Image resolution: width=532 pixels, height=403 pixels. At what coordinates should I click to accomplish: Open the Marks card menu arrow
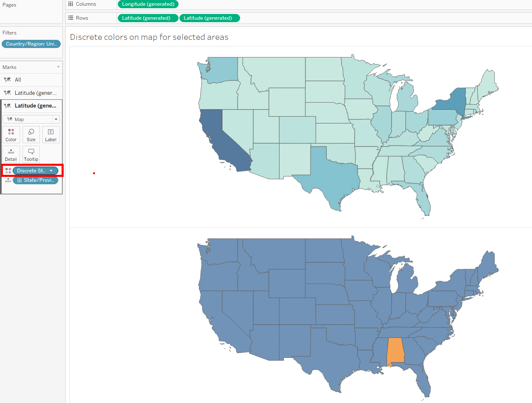click(58, 67)
